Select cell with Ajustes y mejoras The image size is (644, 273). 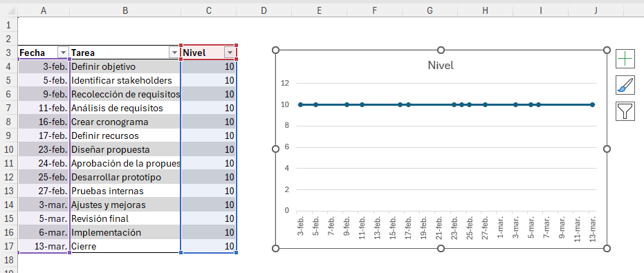click(x=125, y=205)
